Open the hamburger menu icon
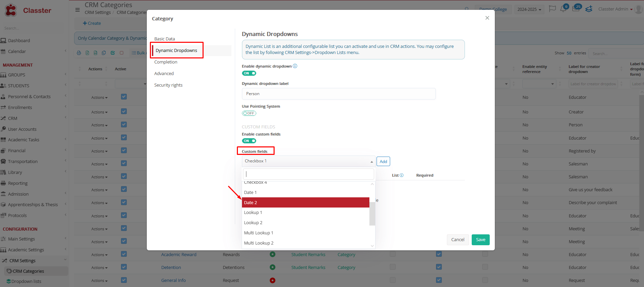The height and width of the screenshot is (287, 644). pos(77,10)
